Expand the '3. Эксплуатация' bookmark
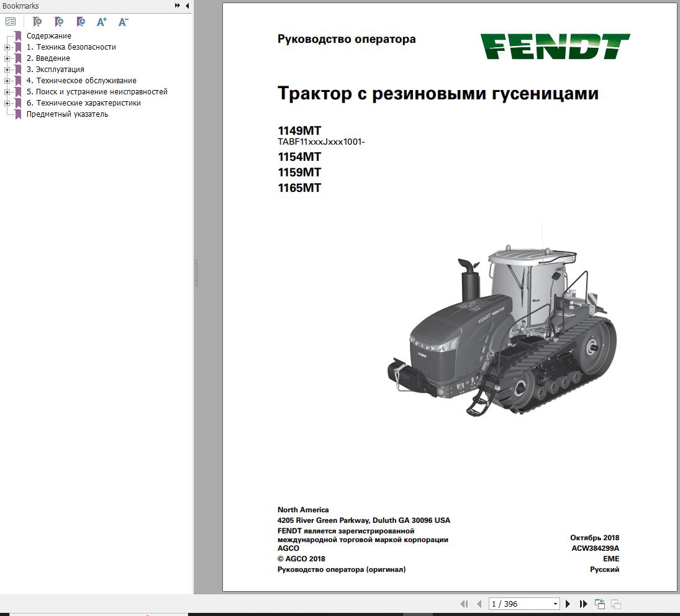This screenshot has width=680, height=616. coord(7,70)
